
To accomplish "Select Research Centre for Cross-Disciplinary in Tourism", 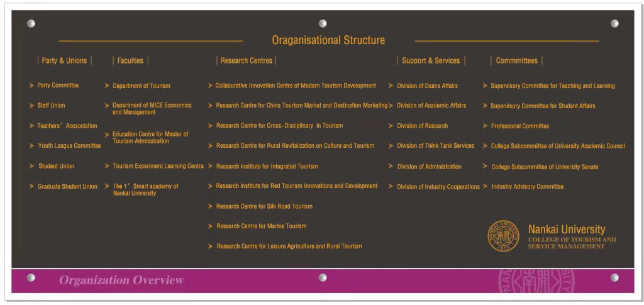I will click(x=280, y=126).
